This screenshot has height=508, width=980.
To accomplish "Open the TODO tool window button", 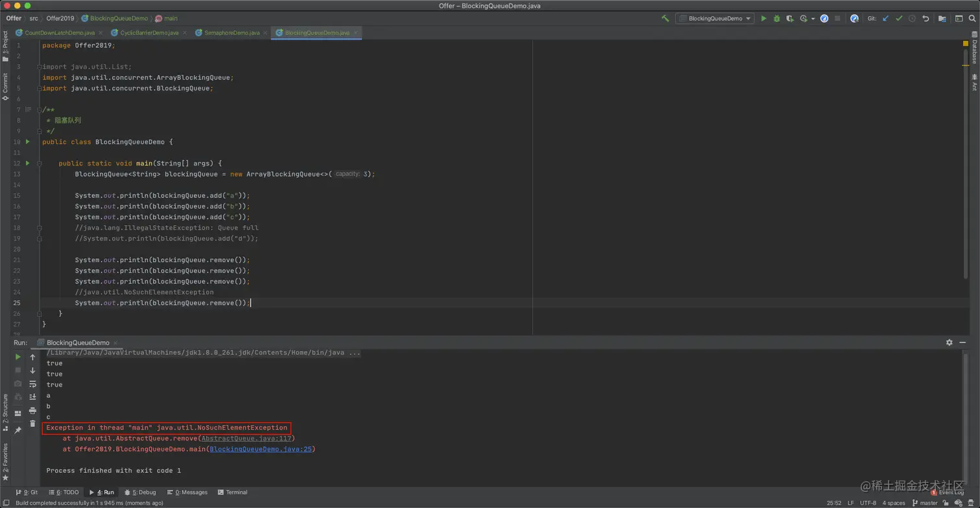I will 64,492.
